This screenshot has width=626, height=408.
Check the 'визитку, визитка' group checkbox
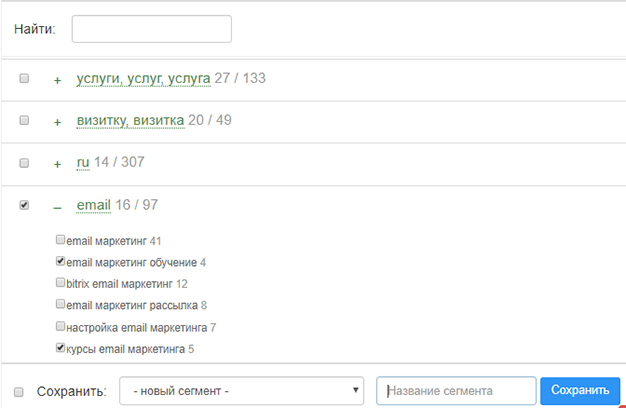24,120
